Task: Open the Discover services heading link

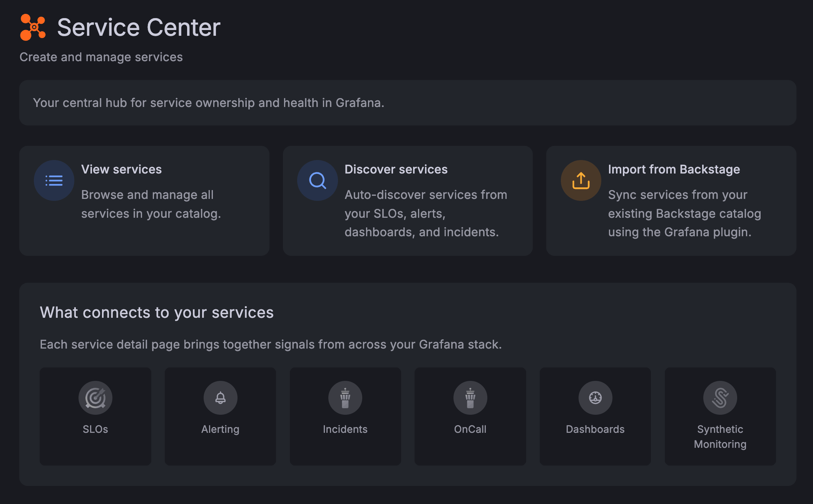Action: [x=396, y=169]
